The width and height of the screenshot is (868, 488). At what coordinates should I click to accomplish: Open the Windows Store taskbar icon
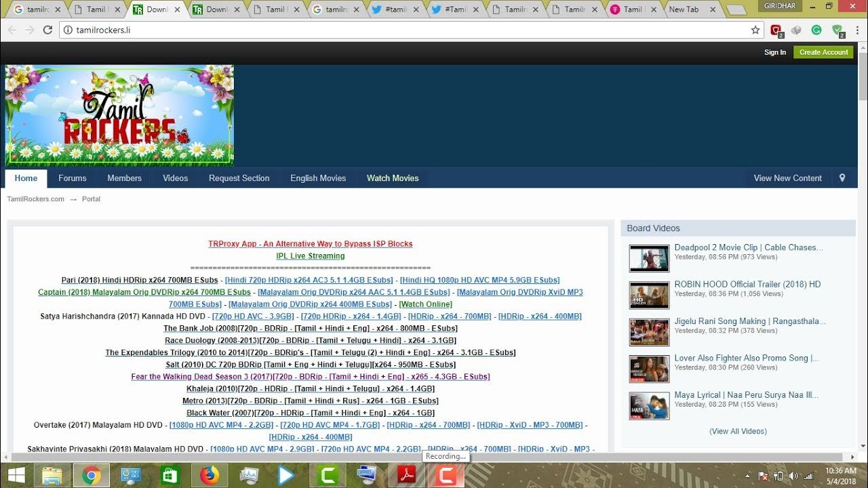(x=170, y=476)
